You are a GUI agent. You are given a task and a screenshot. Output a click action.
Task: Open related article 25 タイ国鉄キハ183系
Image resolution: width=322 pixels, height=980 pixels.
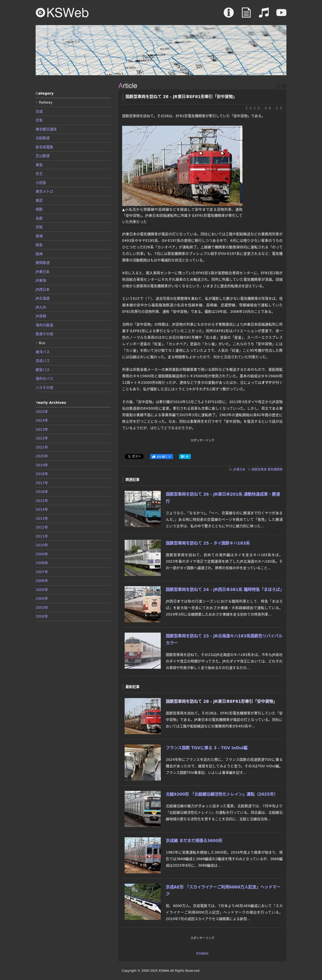(x=208, y=543)
